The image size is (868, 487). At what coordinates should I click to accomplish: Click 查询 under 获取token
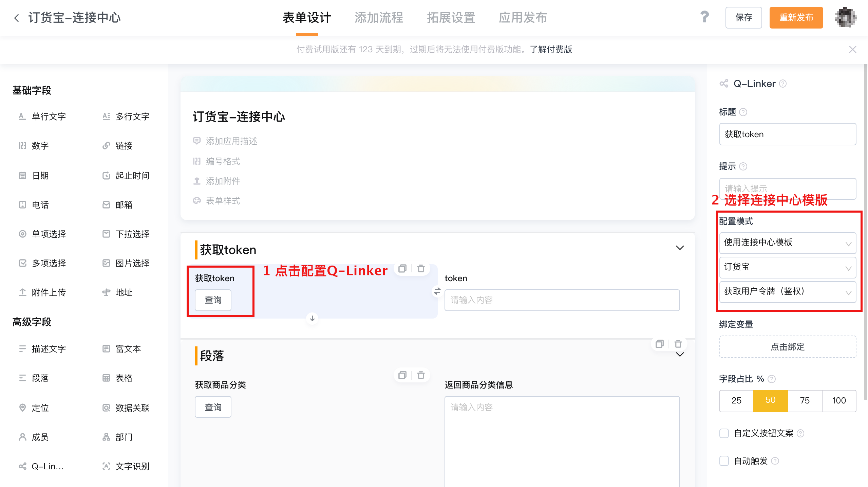click(213, 300)
